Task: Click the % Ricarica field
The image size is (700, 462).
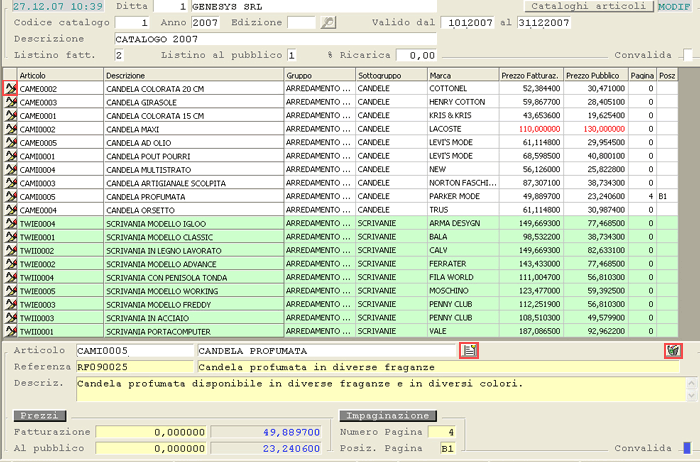Action: point(416,55)
